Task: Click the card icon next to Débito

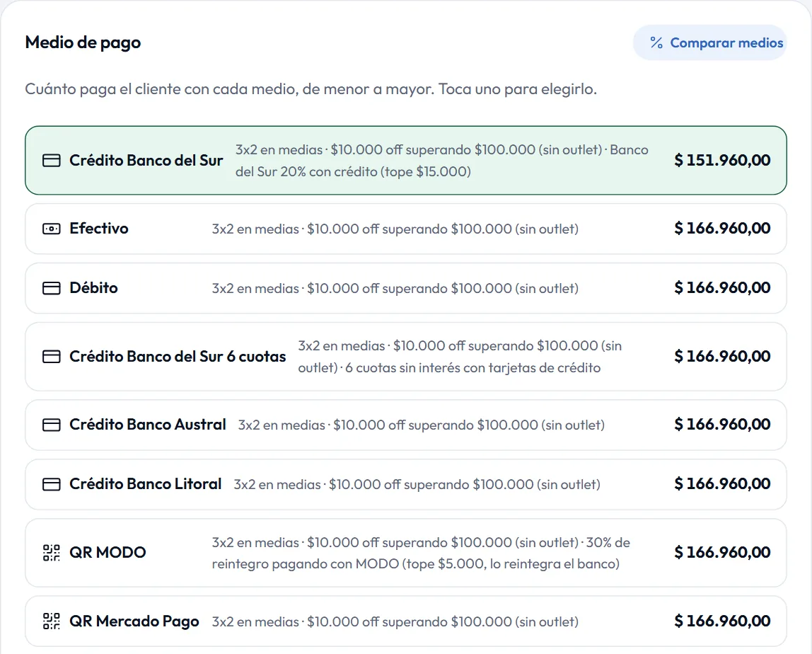Action: [x=51, y=288]
